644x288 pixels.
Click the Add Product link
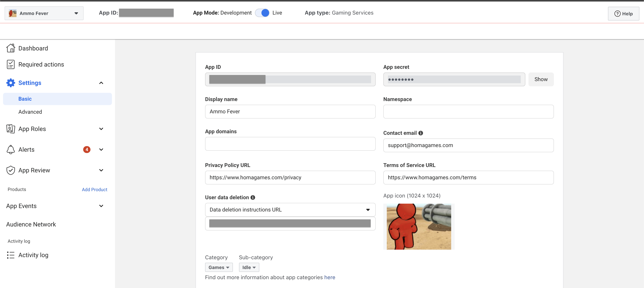pos(94,189)
